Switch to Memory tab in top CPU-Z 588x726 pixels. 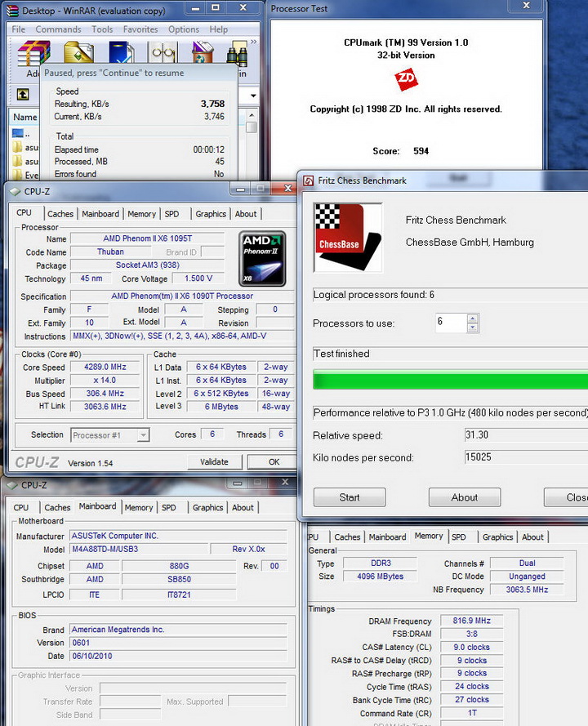pos(141,214)
